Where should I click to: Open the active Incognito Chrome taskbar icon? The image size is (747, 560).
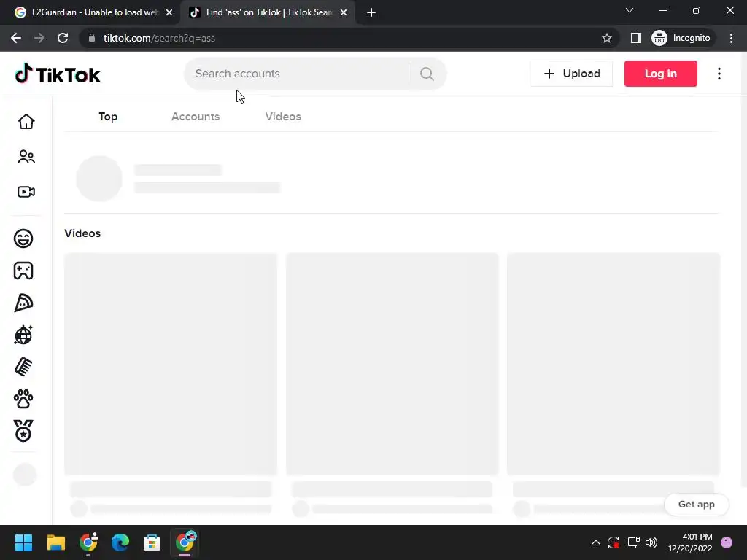185,542
